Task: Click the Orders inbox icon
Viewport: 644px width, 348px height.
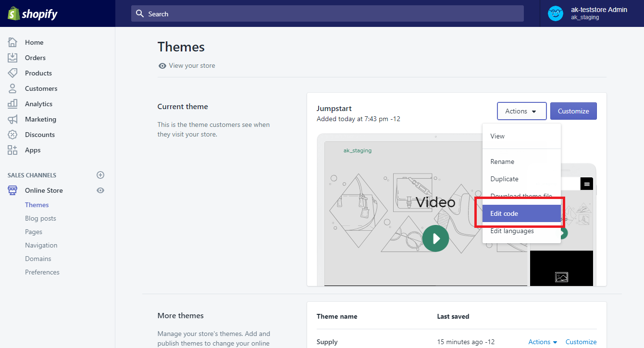Action: (12, 58)
